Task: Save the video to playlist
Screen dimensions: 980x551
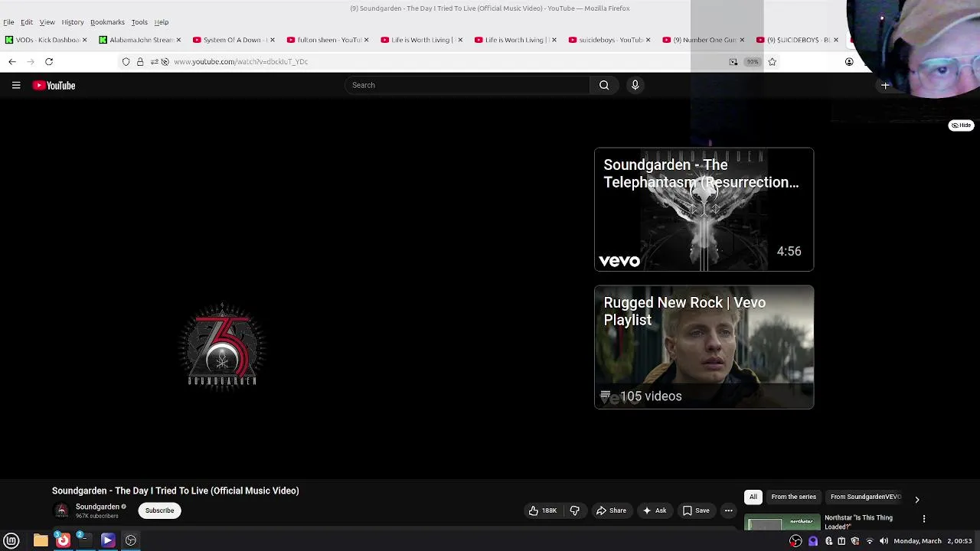Action: pyautogui.click(x=696, y=510)
